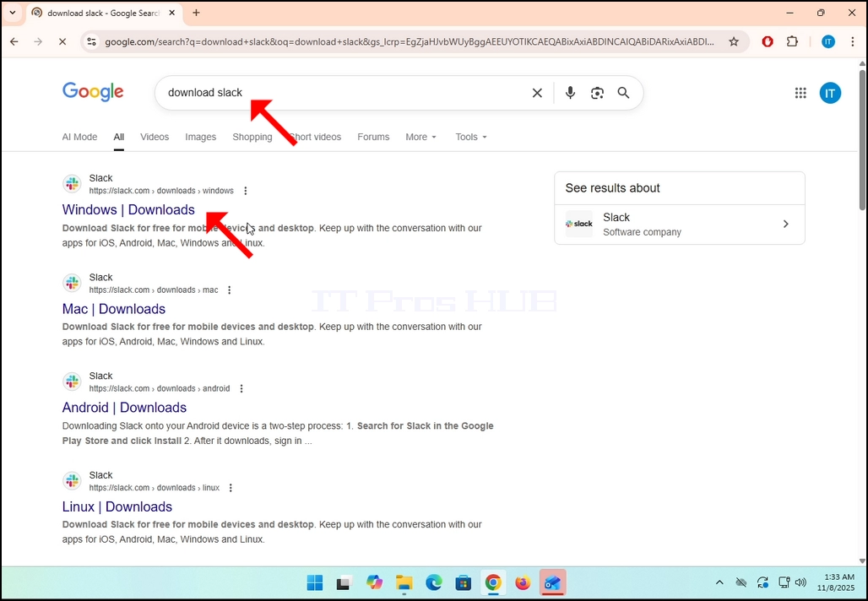
Task: Switch to Shopping results tab
Action: 252,137
